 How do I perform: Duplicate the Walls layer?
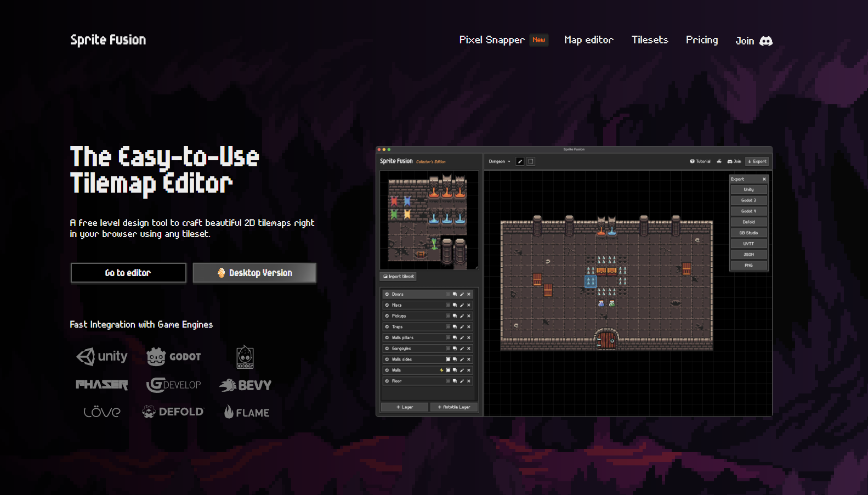tap(455, 370)
